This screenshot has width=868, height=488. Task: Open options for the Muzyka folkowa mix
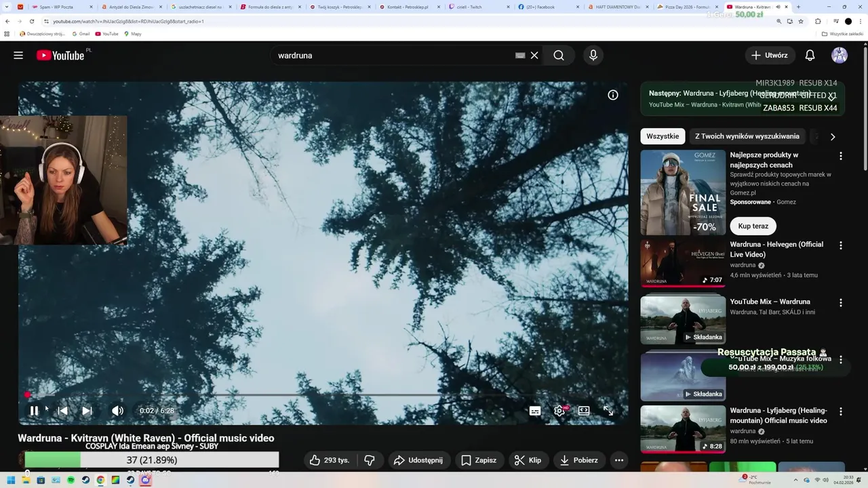(x=841, y=360)
